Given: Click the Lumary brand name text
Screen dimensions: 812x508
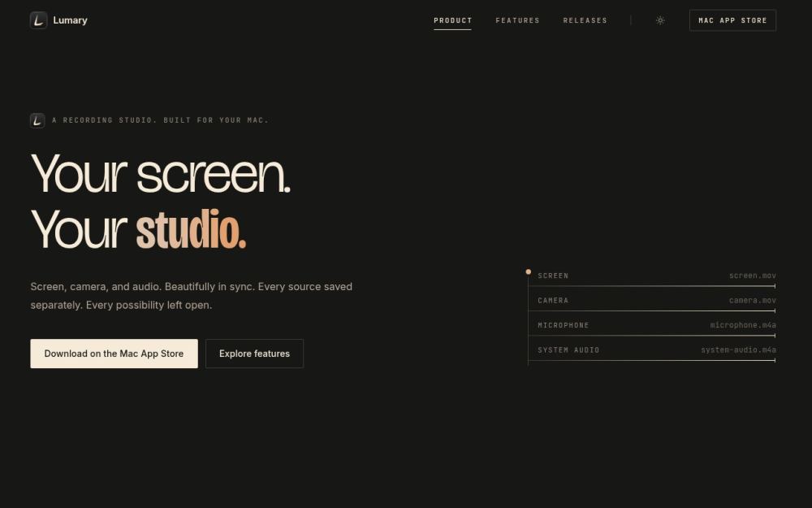Looking at the screenshot, I should (70, 20).
